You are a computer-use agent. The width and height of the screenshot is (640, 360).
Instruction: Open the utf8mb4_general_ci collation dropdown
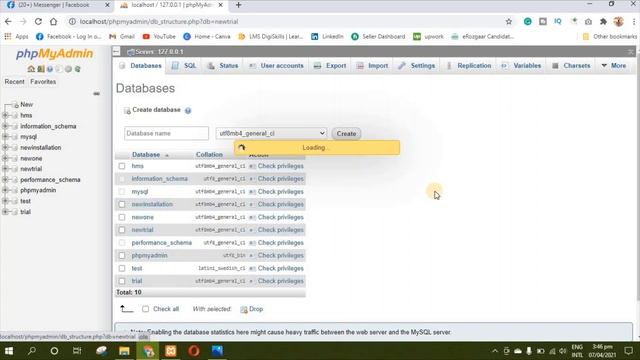pyautogui.click(x=271, y=133)
